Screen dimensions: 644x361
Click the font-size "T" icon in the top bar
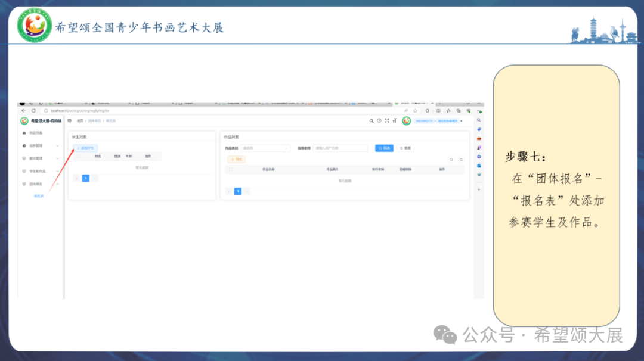pos(394,120)
